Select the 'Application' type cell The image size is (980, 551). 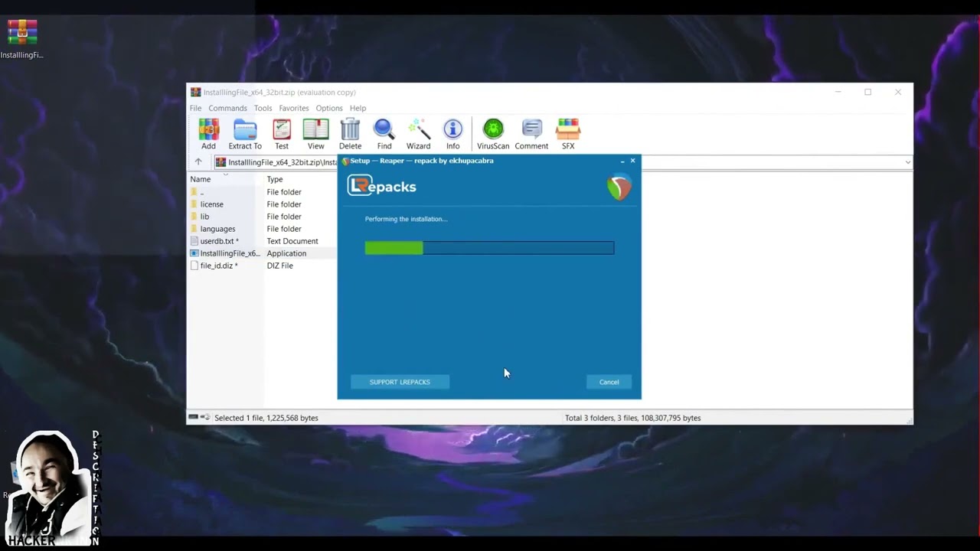tap(286, 253)
